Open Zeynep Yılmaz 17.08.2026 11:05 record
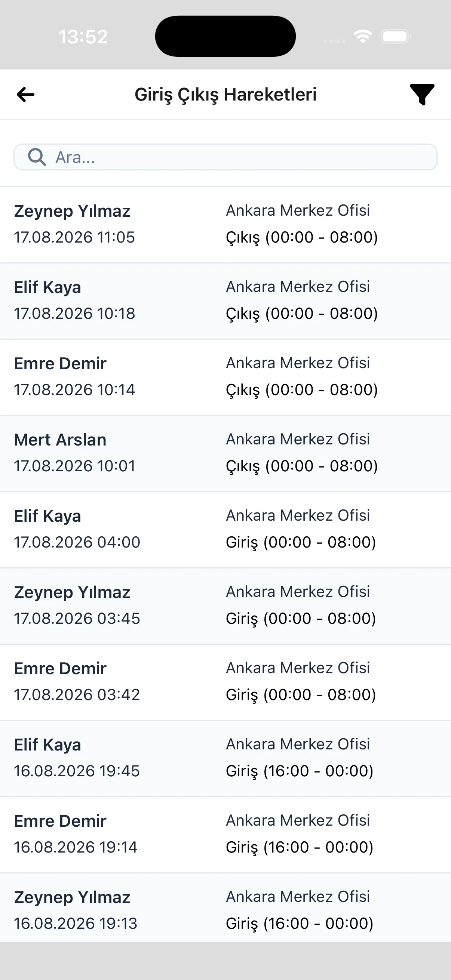Viewport: 451px width, 980px height. tap(225, 225)
